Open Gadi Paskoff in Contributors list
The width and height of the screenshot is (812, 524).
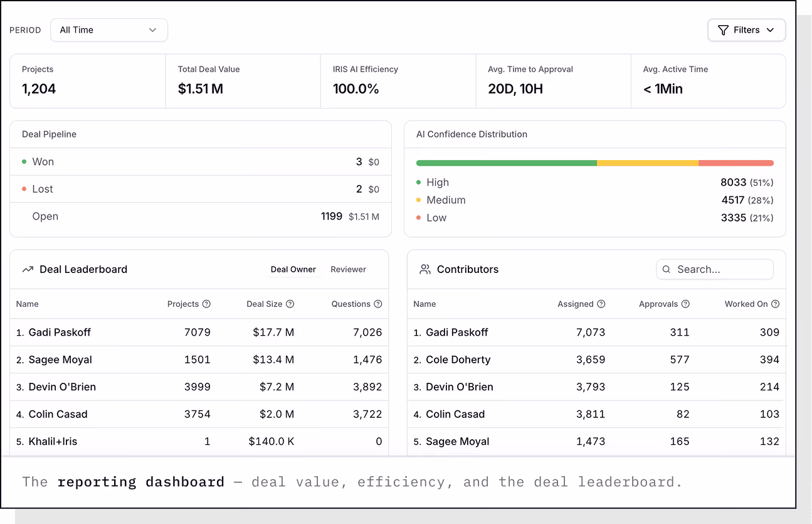click(457, 333)
